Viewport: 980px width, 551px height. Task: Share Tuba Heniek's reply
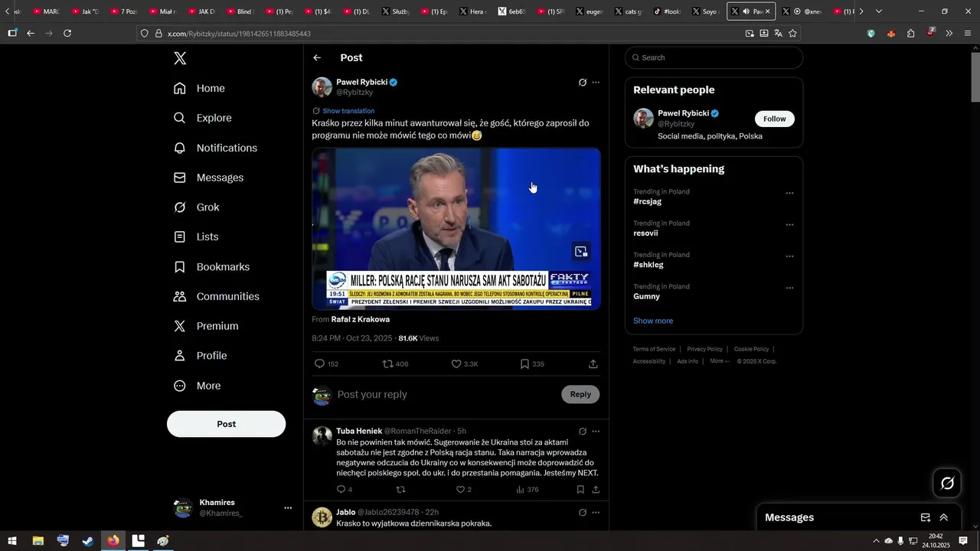[x=596, y=490]
